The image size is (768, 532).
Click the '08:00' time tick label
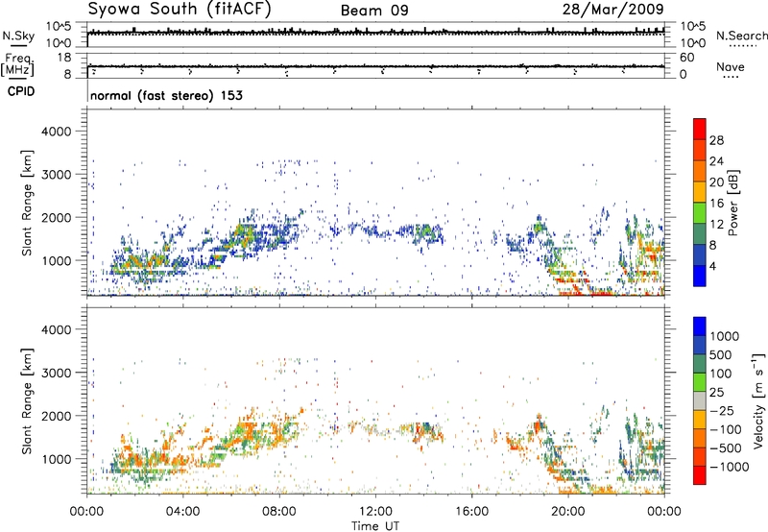(279, 512)
